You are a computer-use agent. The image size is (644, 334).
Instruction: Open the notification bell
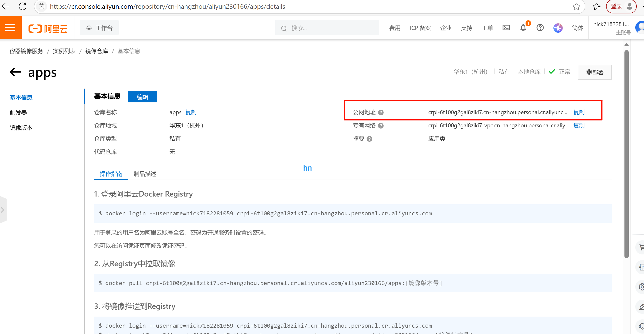pyautogui.click(x=523, y=28)
